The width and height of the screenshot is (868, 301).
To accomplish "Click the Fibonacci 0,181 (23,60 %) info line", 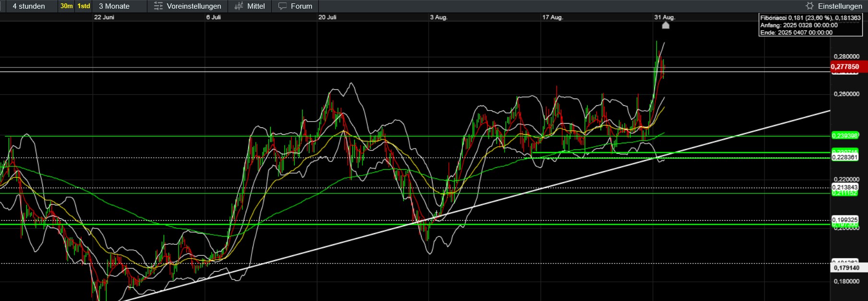I will [810, 18].
